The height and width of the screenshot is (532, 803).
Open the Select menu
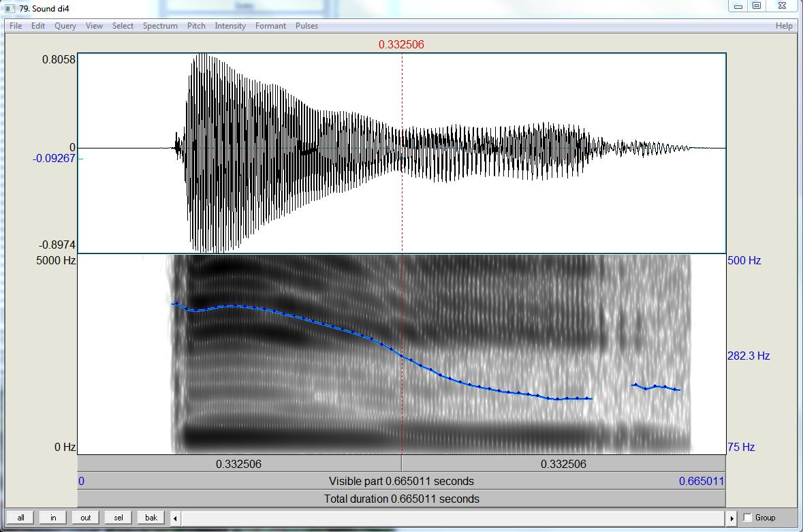(x=123, y=26)
